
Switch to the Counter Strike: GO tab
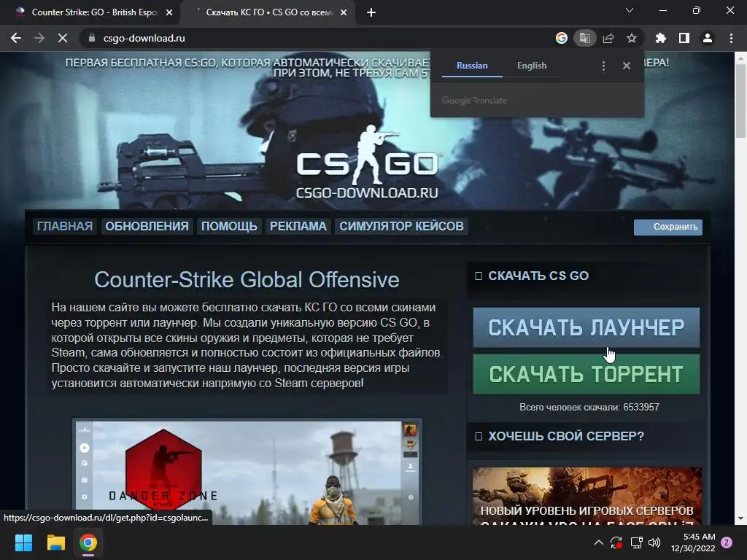(x=90, y=12)
